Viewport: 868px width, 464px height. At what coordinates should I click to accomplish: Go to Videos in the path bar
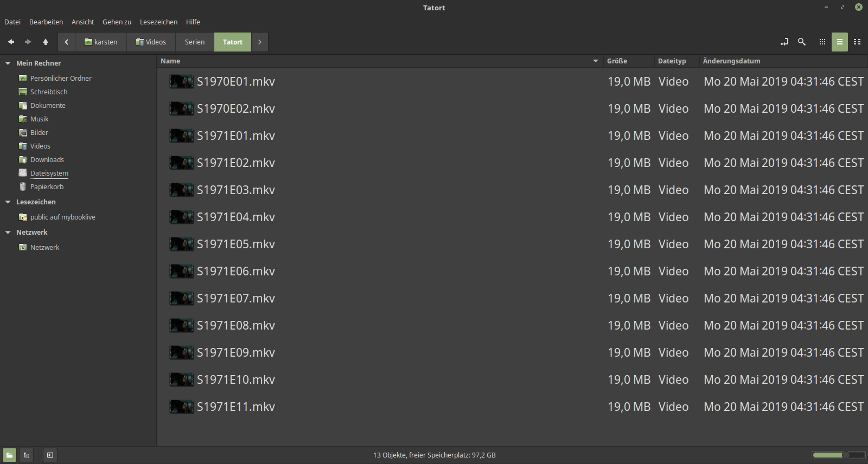pyautogui.click(x=151, y=42)
